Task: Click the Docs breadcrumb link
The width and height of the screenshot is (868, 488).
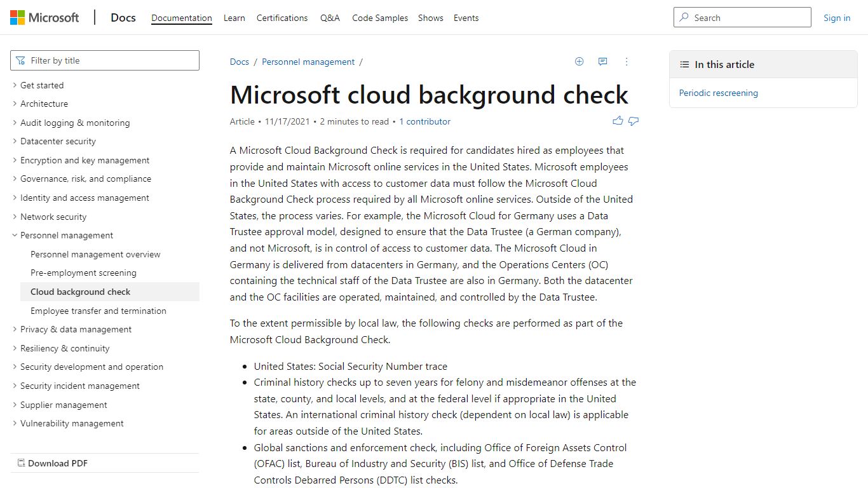Action: coord(240,62)
